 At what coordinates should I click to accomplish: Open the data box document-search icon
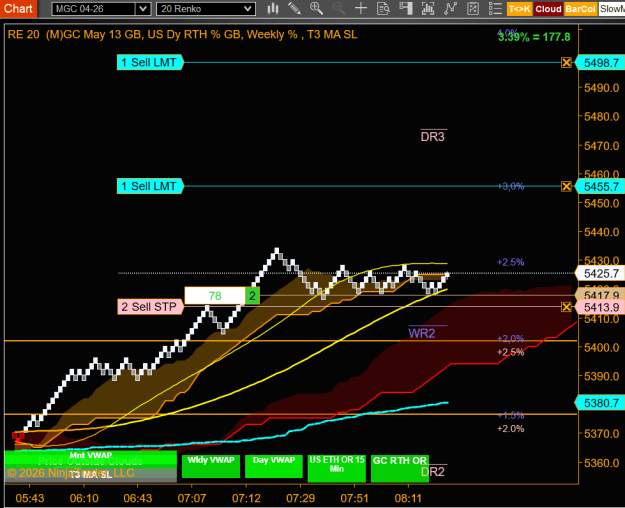point(383,8)
